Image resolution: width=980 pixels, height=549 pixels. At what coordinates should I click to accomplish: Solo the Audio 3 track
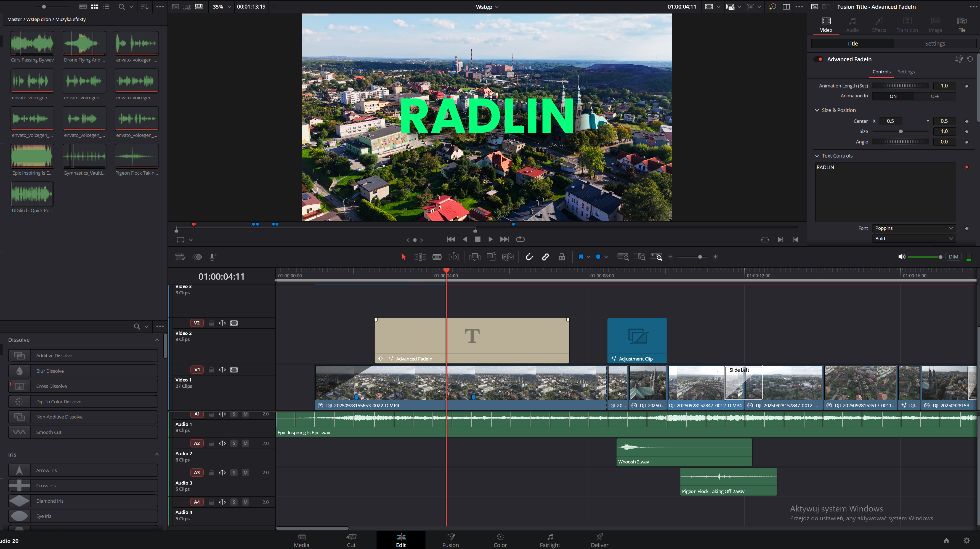tap(234, 473)
